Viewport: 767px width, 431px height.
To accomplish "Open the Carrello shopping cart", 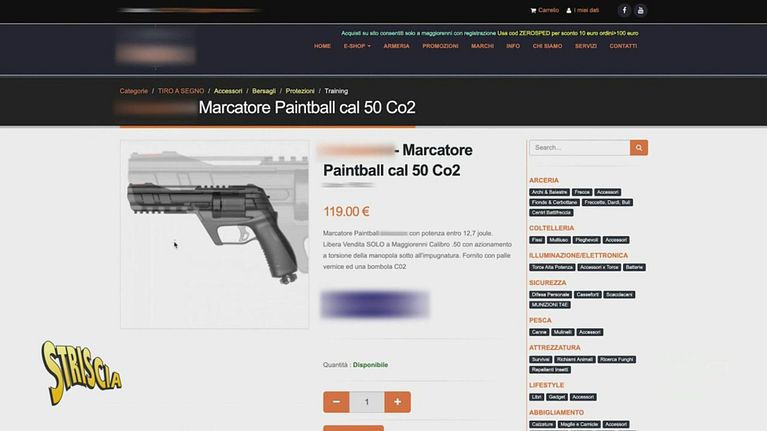I will coord(544,10).
